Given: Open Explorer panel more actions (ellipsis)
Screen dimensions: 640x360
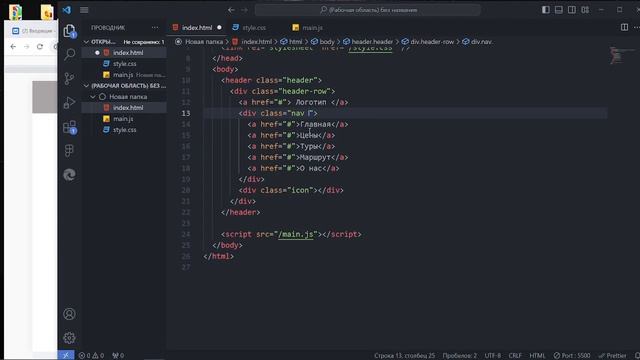Looking at the screenshot, I should click(155, 27).
